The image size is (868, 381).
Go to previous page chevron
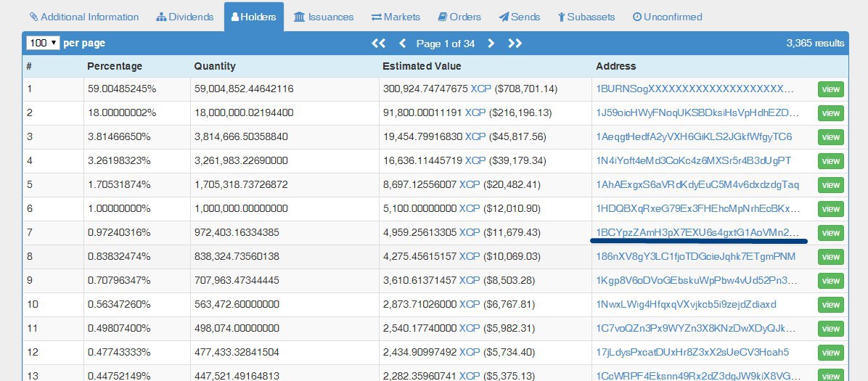coord(403,44)
